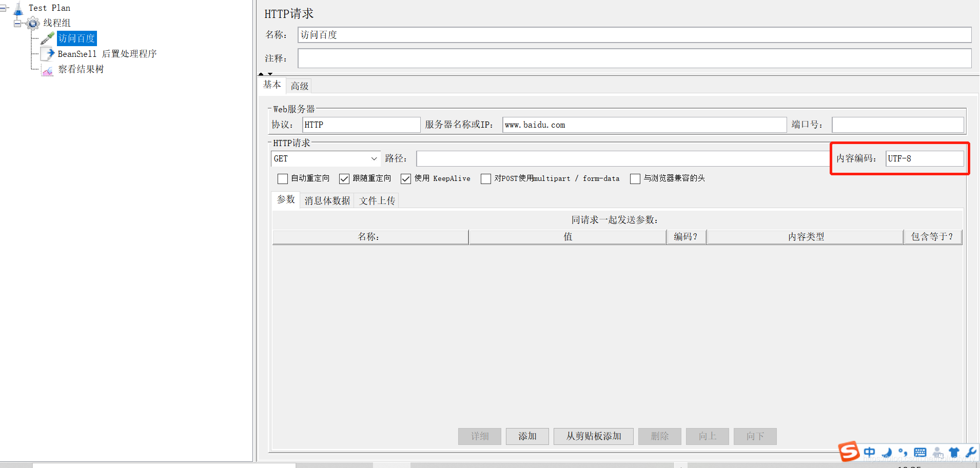Select the 消息体数据 tab

tap(327, 200)
